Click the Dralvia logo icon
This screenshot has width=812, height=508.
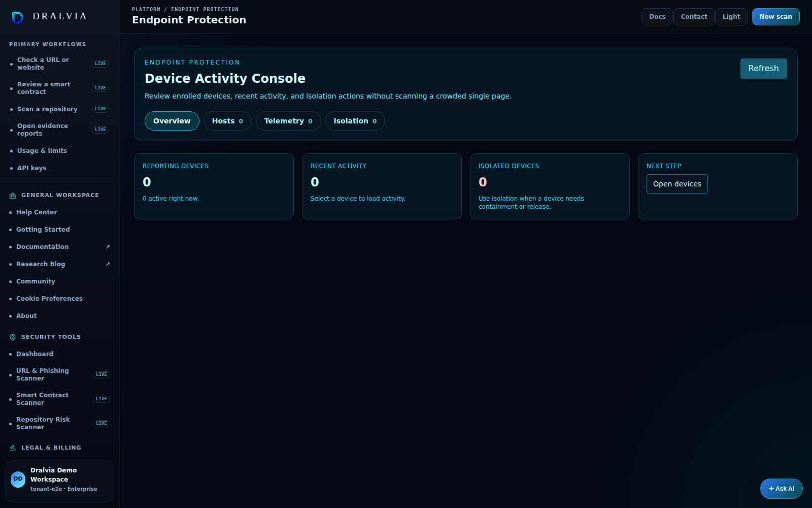coord(17,17)
